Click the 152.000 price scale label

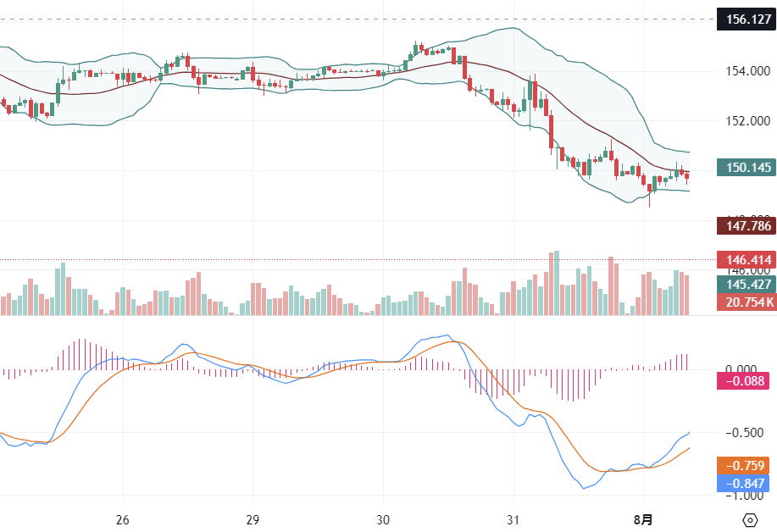746,121
